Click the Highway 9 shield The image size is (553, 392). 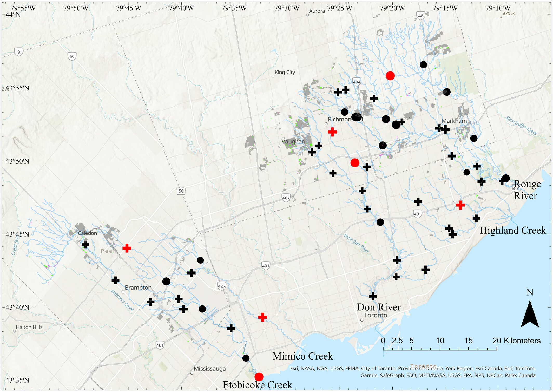pos(19,52)
